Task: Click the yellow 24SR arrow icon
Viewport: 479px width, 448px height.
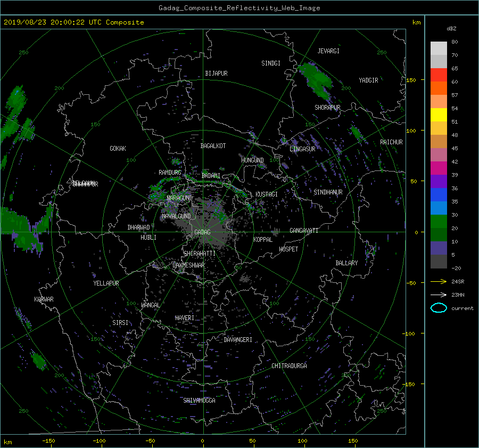Action: [x=439, y=281]
